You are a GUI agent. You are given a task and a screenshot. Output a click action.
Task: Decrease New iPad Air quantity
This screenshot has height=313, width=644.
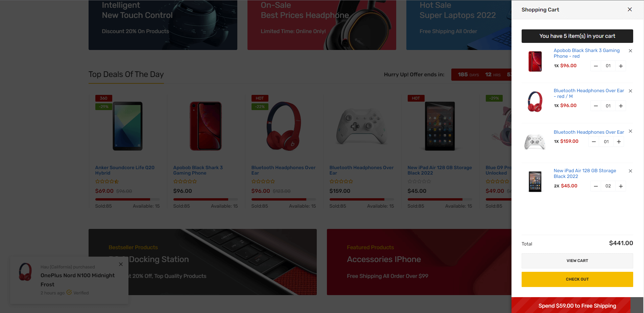click(x=596, y=186)
